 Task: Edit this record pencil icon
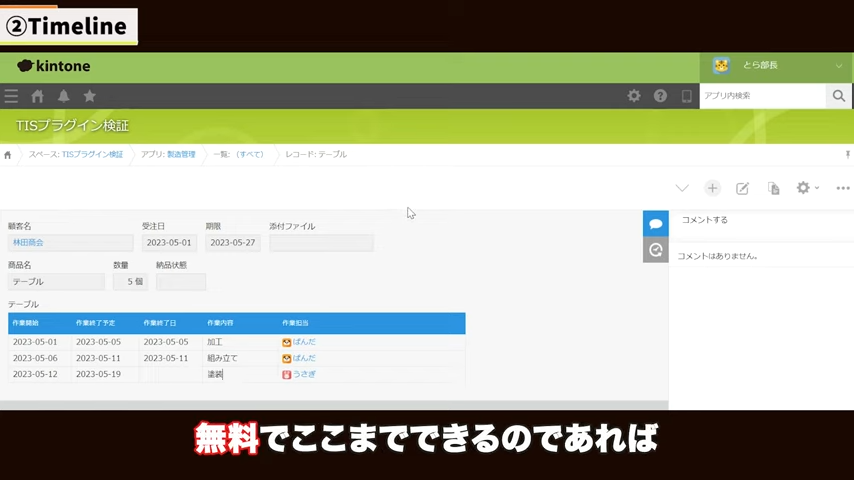742,189
